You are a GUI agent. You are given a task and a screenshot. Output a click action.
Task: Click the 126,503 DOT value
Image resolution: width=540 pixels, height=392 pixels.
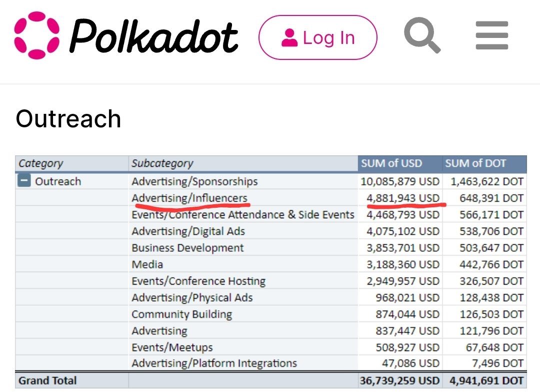tap(491, 314)
